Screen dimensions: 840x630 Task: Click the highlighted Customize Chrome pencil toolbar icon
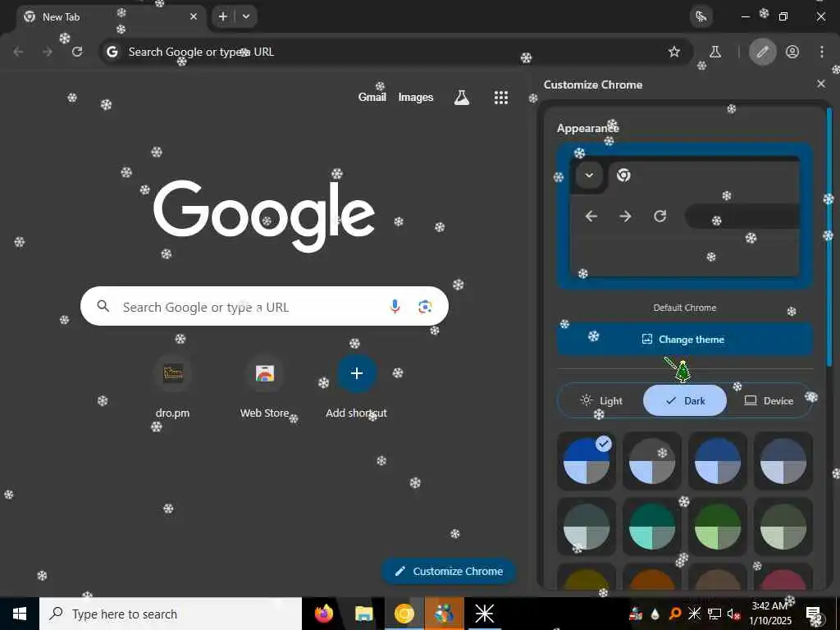tap(762, 52)
